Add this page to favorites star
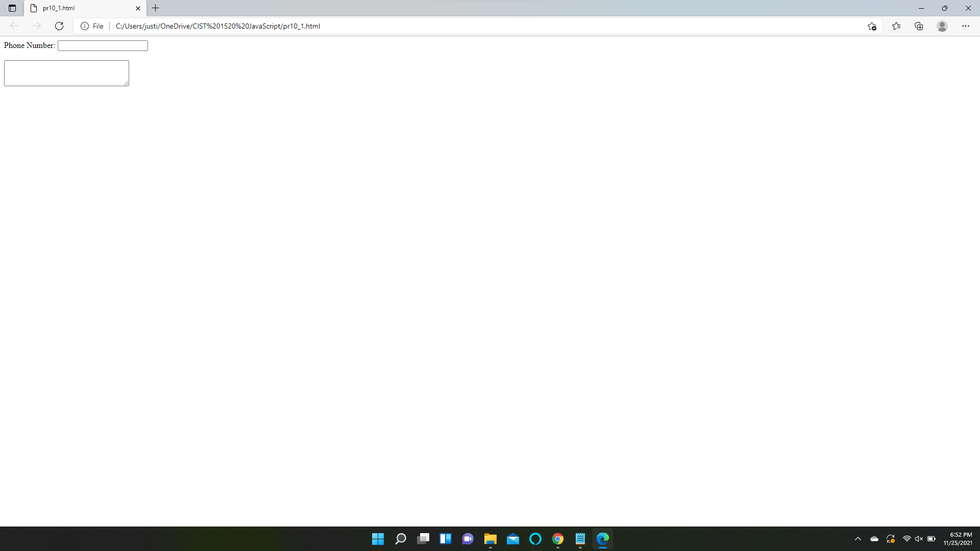Image resolution: width=980 pixels, height=551 pixels. [x=872, y=26]
